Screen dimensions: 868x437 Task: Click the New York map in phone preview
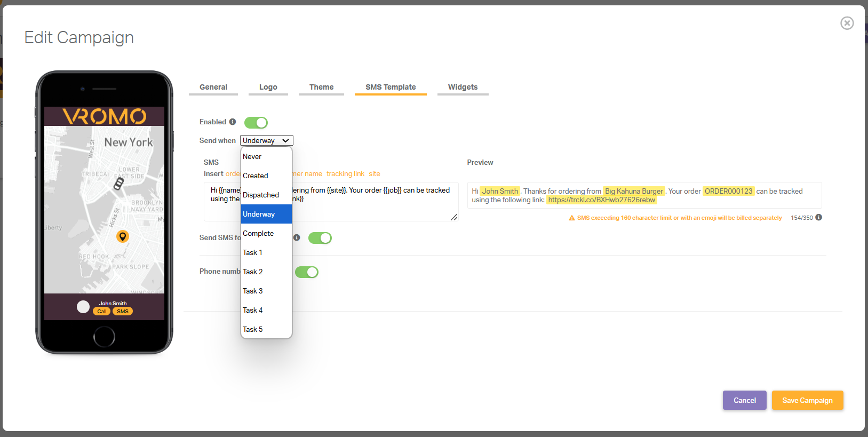click(104, 210)
